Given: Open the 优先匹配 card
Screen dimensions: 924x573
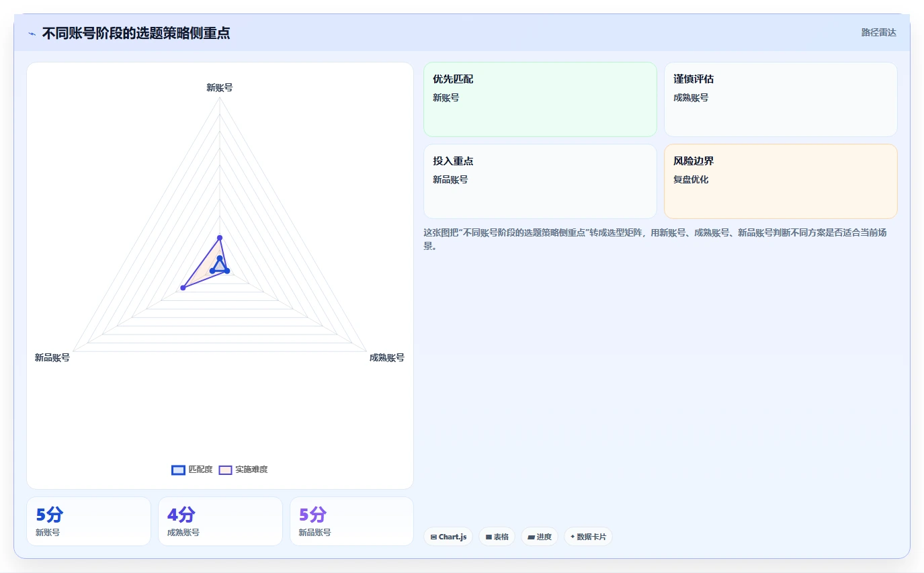Looking at the screenshot, I should 540,99.
